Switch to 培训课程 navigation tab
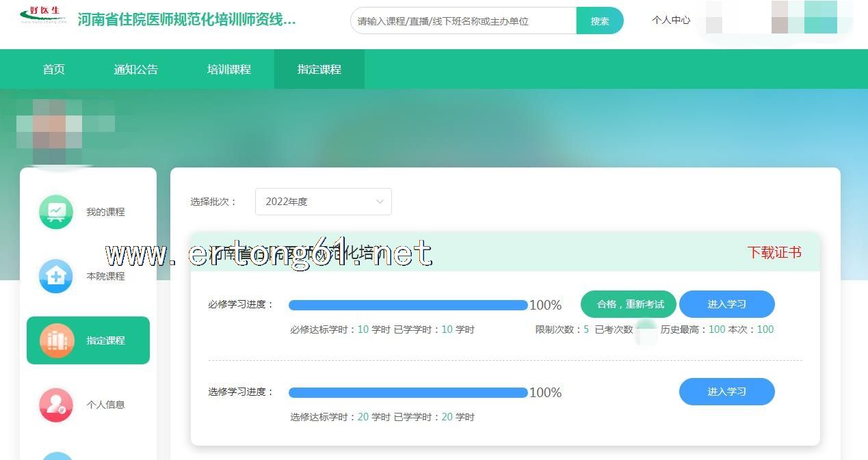Viewport: 868px width, 460px height. click(229, 69)
